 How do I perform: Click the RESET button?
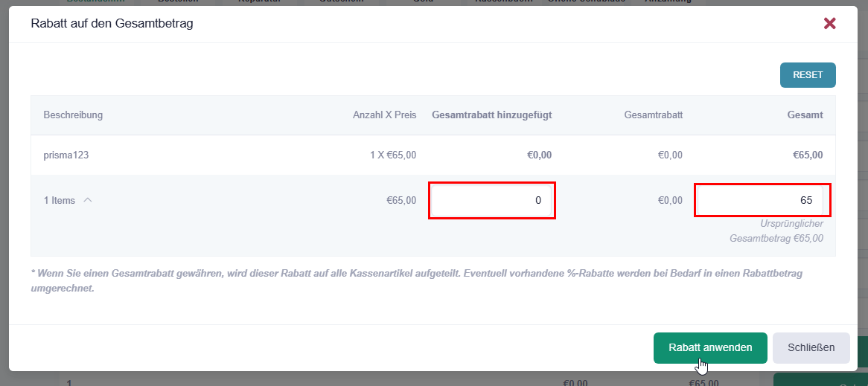[808, 75]
